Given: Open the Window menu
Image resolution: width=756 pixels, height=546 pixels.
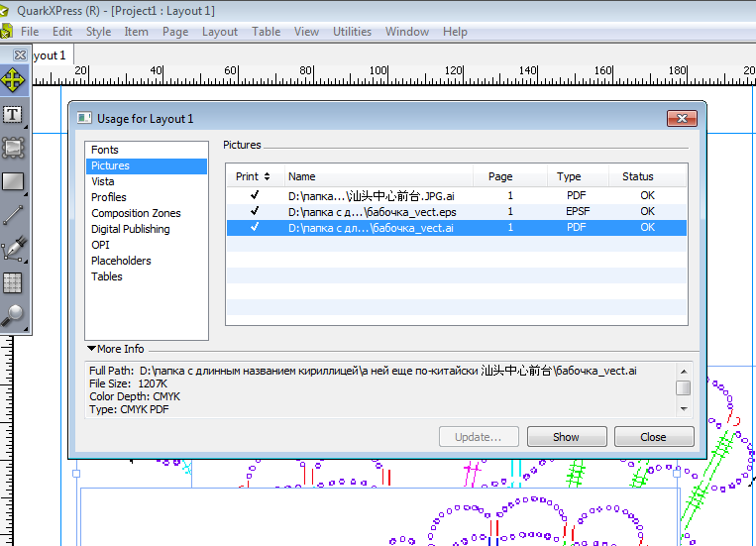Looking at the screenshot, I should click(x=407, y=32).
